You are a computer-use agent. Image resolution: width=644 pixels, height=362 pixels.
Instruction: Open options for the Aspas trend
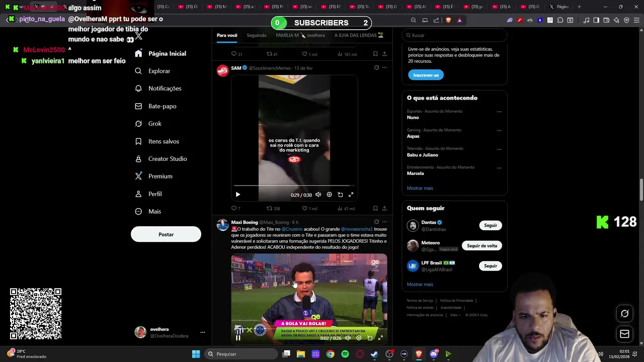pyautogui.click(x=499, y=130)
